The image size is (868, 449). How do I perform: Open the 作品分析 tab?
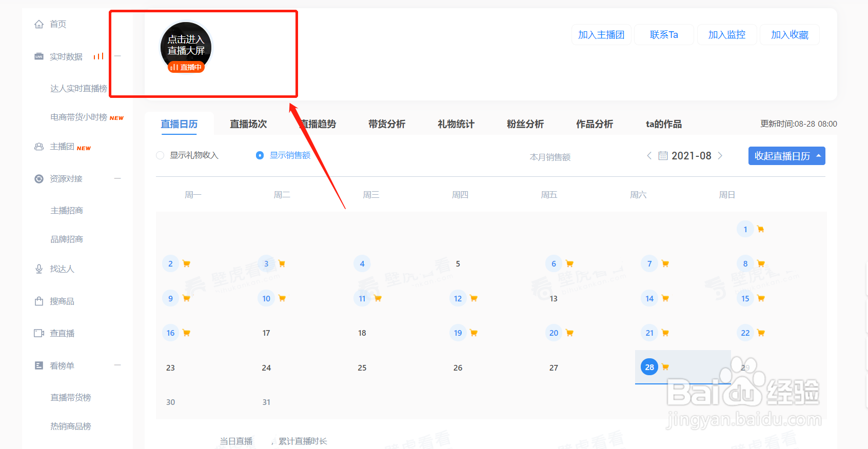(595, 124)
